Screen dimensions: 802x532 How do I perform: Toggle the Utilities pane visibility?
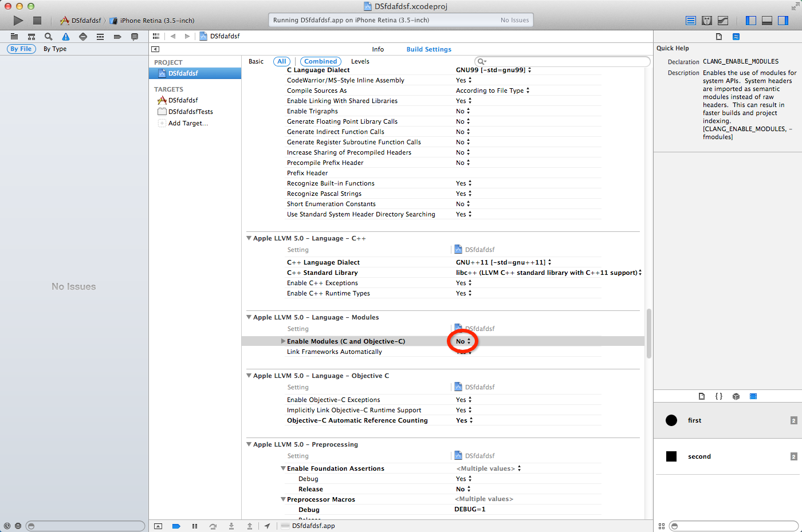(783, 21)
